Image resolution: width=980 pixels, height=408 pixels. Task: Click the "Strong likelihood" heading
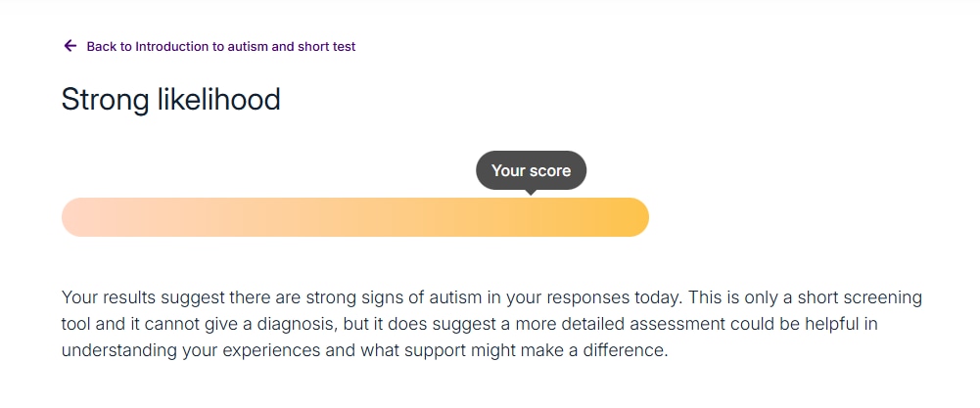pos(170,99)
